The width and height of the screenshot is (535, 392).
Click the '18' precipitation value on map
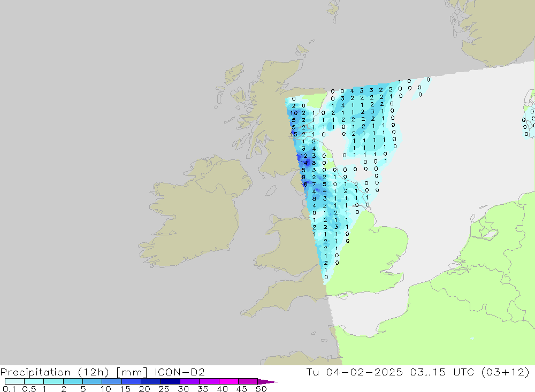(304, 185)
